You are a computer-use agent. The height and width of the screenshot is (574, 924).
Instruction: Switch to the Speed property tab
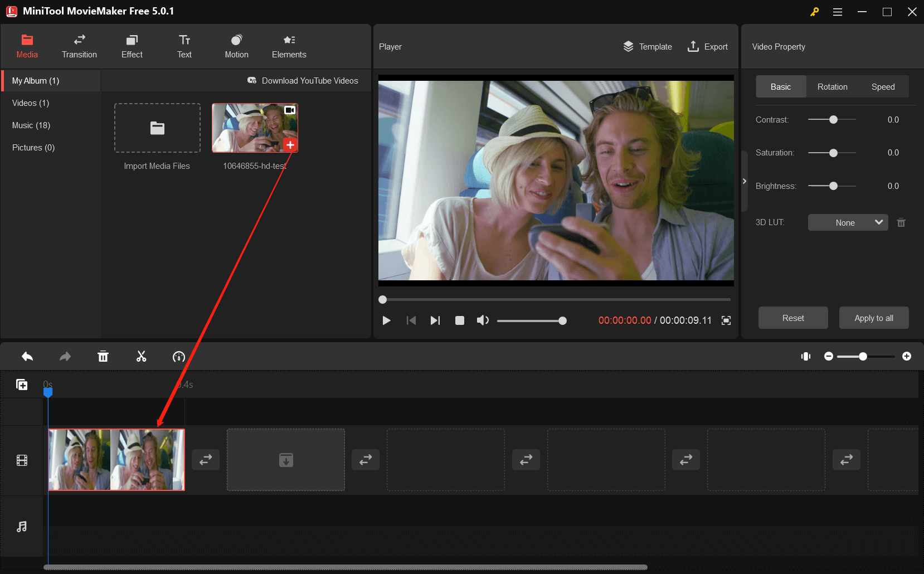pos(883,87)
